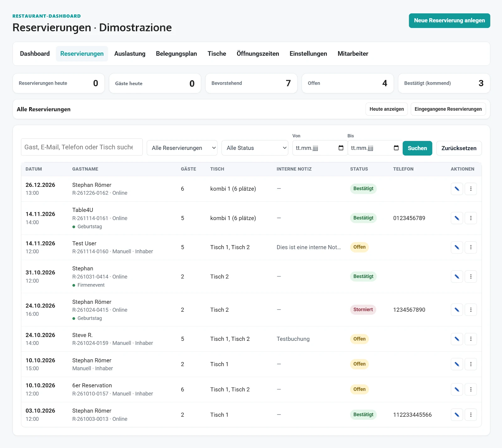Open the Bis date picker calendar icon
The height and width of the screenshot is (448, 502).
click(396, 148)
